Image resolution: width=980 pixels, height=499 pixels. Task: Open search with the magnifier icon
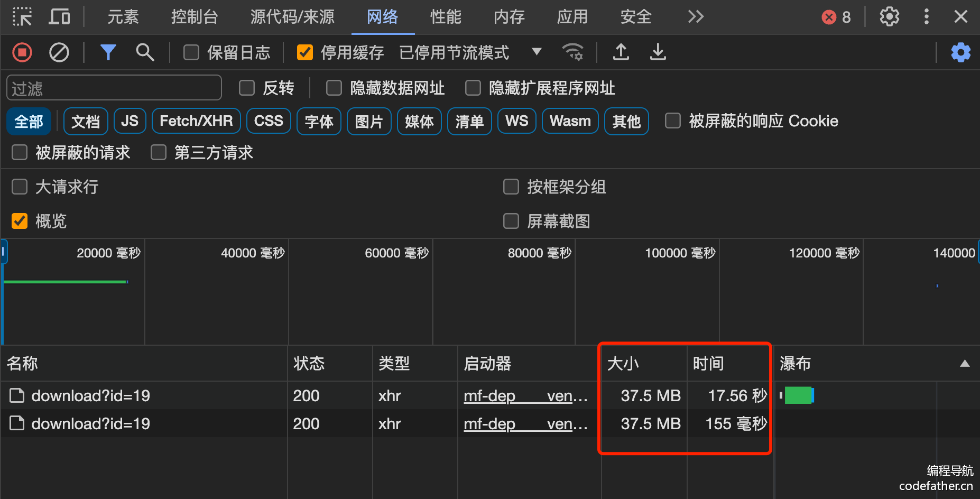point(145,52)
